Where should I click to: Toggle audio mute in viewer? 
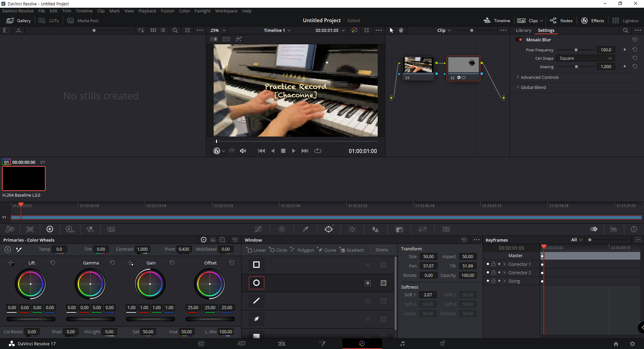point(243,151)
